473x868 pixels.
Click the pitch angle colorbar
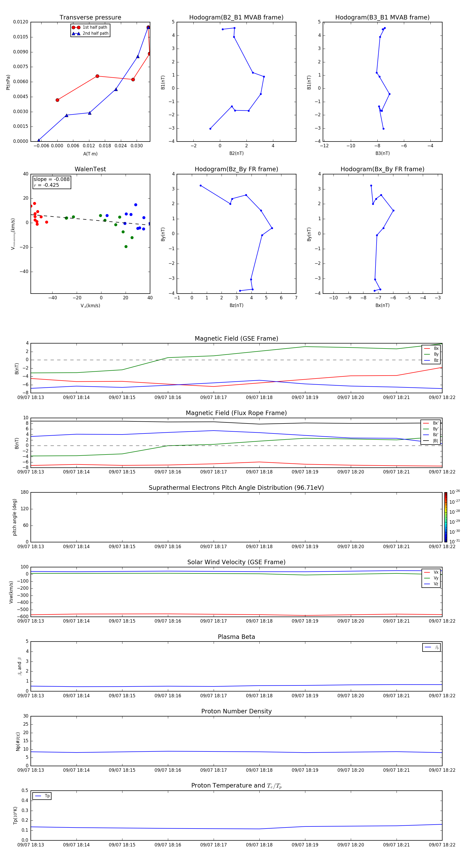[x=446, y=517]
